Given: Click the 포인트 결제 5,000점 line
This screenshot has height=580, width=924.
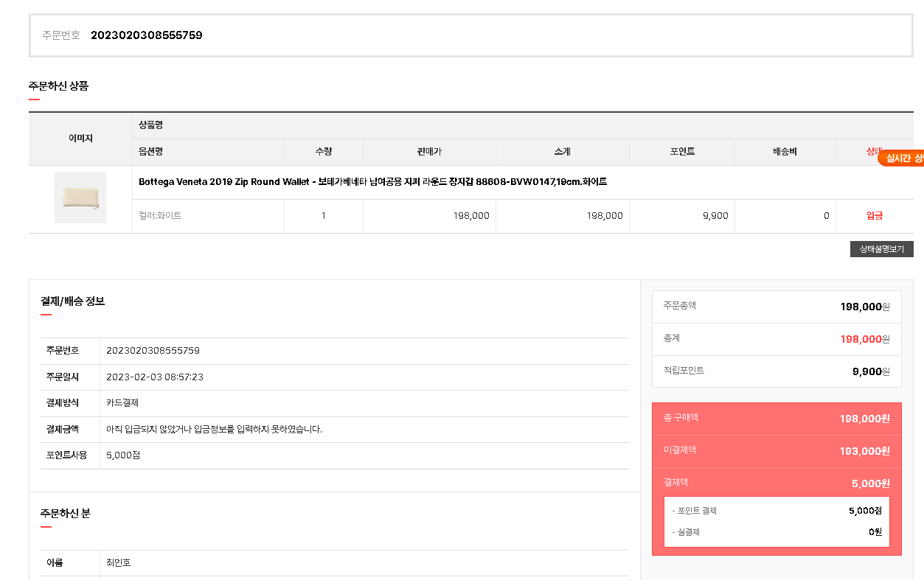Looking at the screenshot, I should click(776, 511).
